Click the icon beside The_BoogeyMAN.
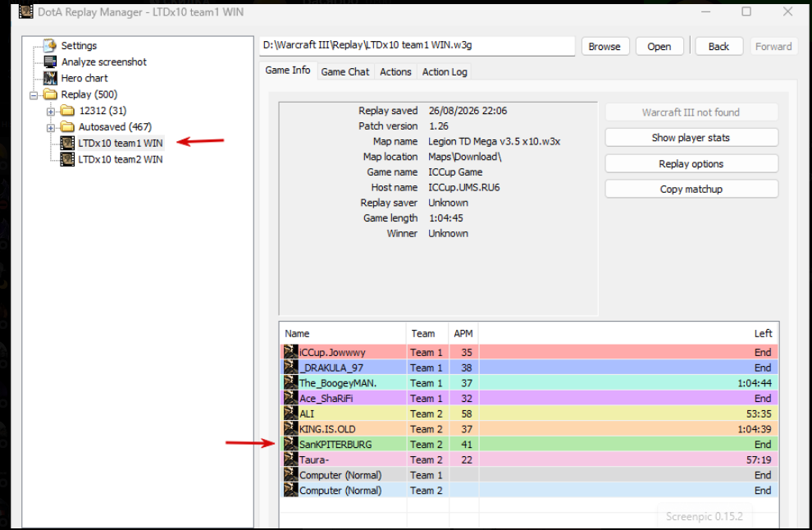 point(291,382)
